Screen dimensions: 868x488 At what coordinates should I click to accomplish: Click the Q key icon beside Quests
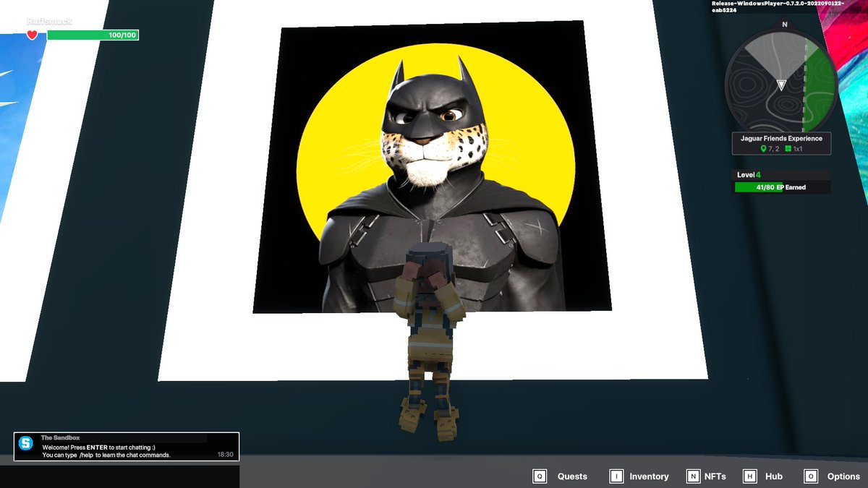click(x=540, y=476)
